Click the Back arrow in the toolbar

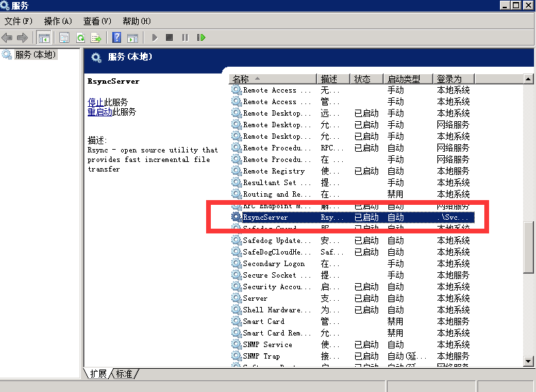point(7,37)
